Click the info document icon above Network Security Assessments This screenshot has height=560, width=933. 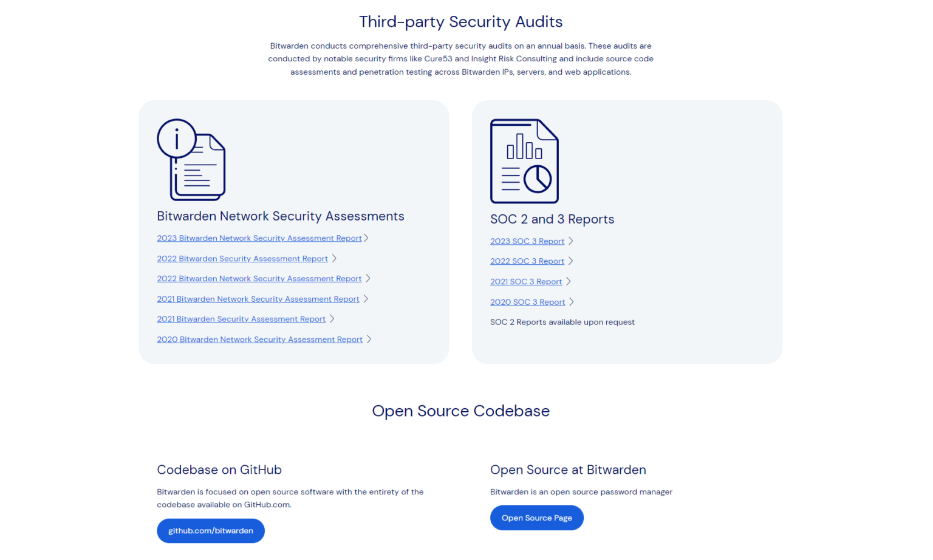[191, 159]
